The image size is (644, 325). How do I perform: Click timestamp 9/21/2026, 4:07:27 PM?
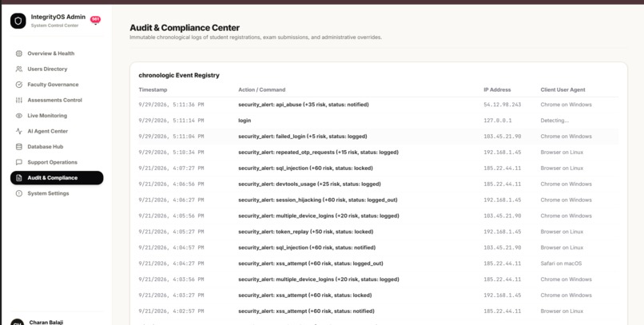click(171, 168)
